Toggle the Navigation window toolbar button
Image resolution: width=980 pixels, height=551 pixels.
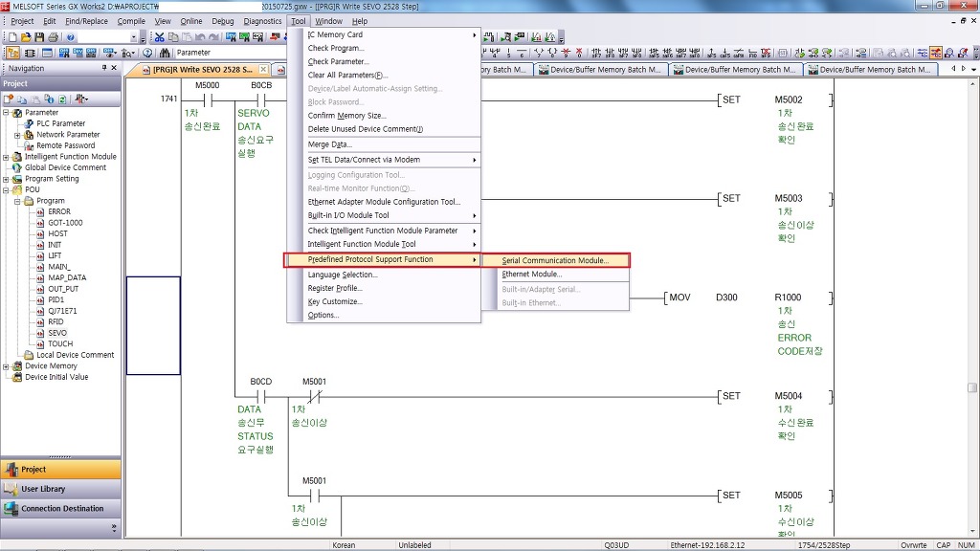pyautogui.click(x=13, y=53)
